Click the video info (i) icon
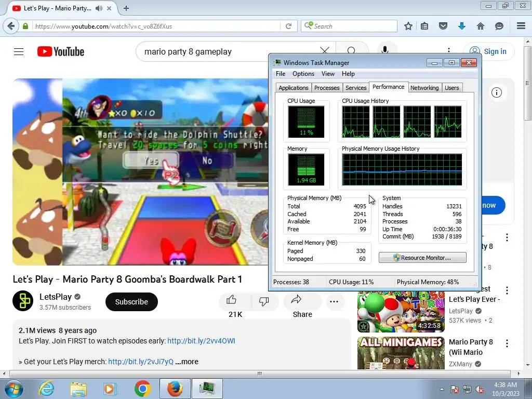Screen dimensions: 532x399 point(497,92)
